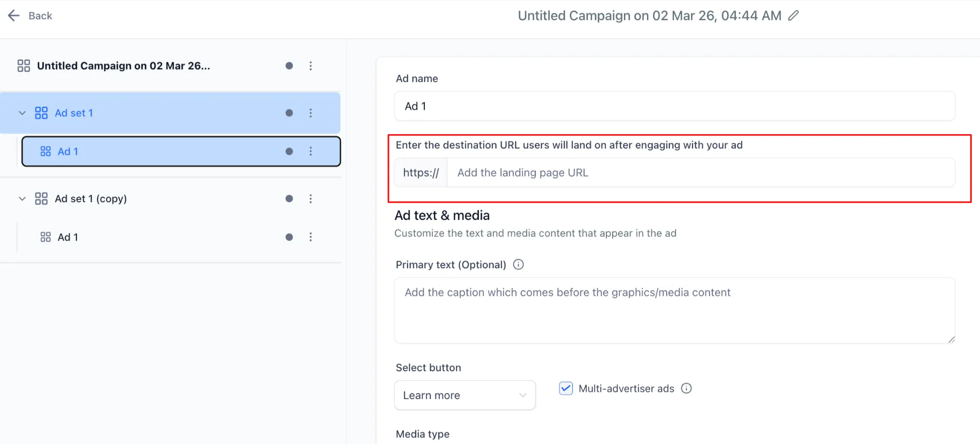Open the Select button dropdown showing Learn more
This screenshot has width=980, height=444.
[464, 395]
